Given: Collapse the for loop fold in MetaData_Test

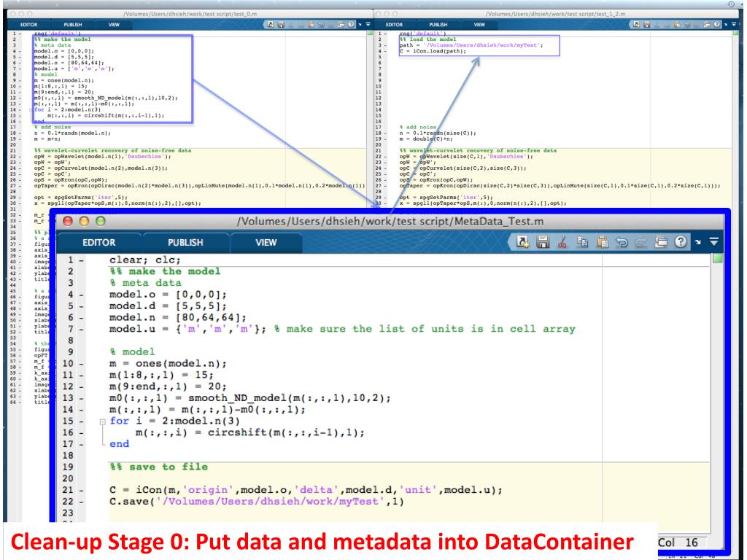Looking at the screenshot, I should tap(102, 421).
